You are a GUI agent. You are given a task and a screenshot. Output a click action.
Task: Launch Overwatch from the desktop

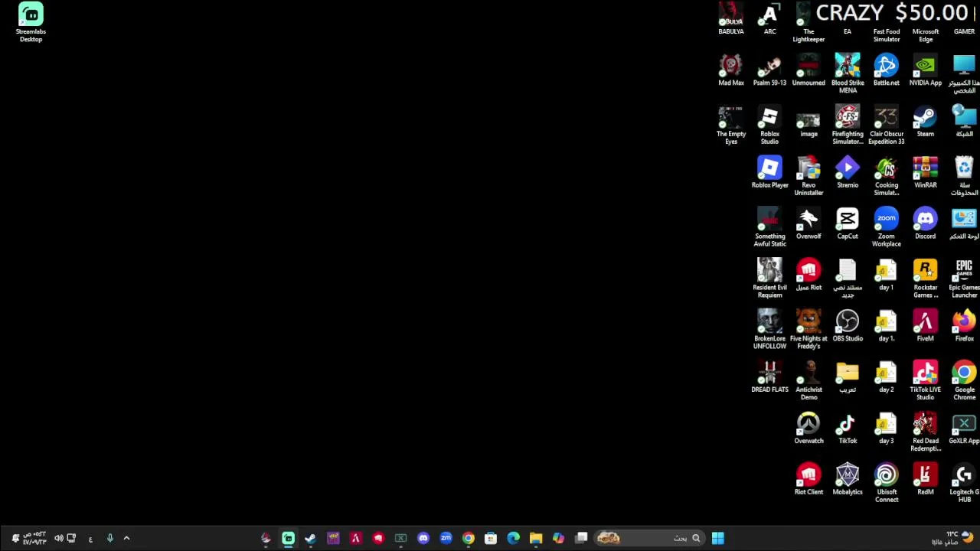tap(808, 429)
